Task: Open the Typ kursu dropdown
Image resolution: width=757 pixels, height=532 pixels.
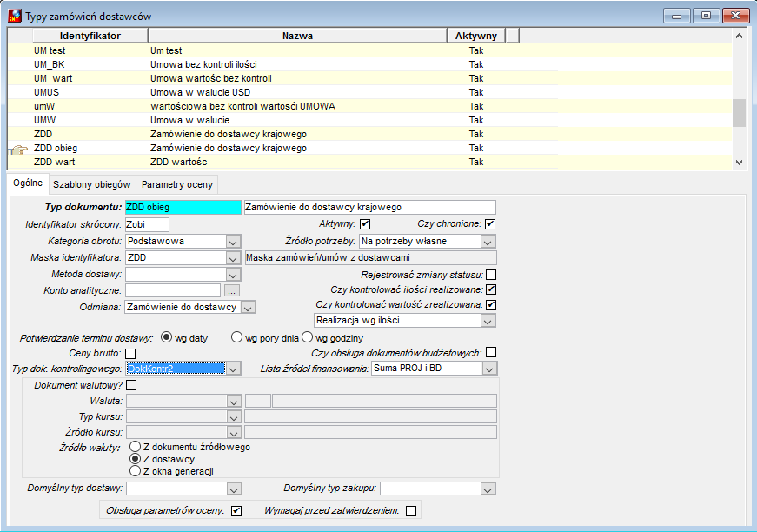Action: pos(234,417)
